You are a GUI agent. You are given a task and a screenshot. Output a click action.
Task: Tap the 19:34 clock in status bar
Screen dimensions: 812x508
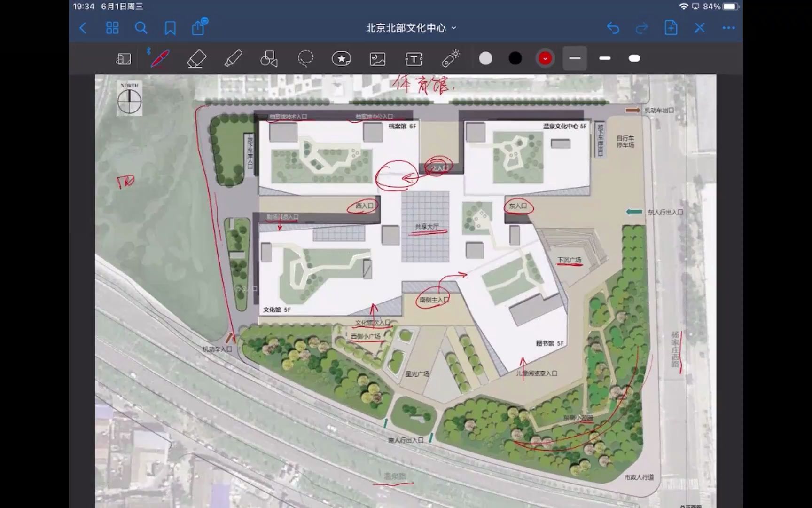84,7
